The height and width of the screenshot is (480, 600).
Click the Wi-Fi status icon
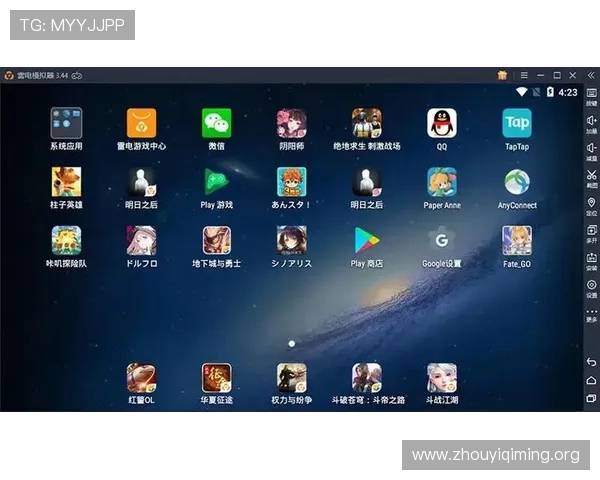pos(522,92)
